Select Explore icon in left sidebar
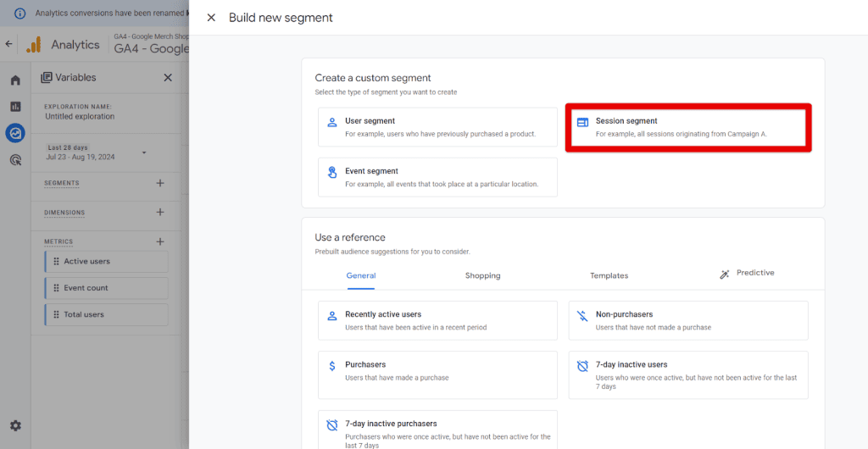This screenshot has width=868, height=449. [x=15, y=133]
